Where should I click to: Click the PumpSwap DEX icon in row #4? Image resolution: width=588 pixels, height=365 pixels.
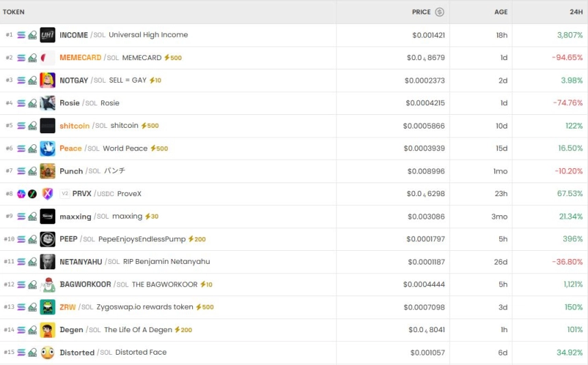tap(32, 103)
